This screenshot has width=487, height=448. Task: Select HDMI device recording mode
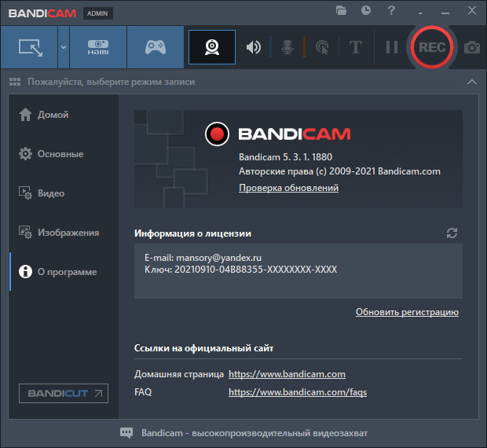tap(97, 47)
